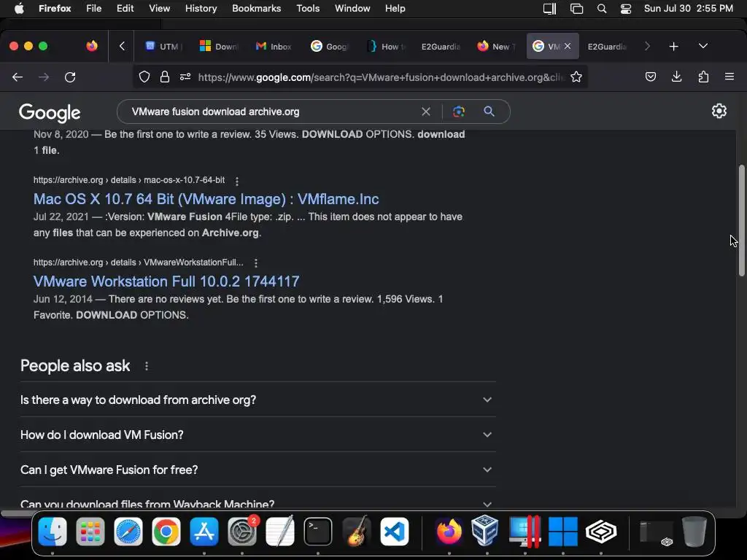Expand the Wayback Machine download question

258,503
